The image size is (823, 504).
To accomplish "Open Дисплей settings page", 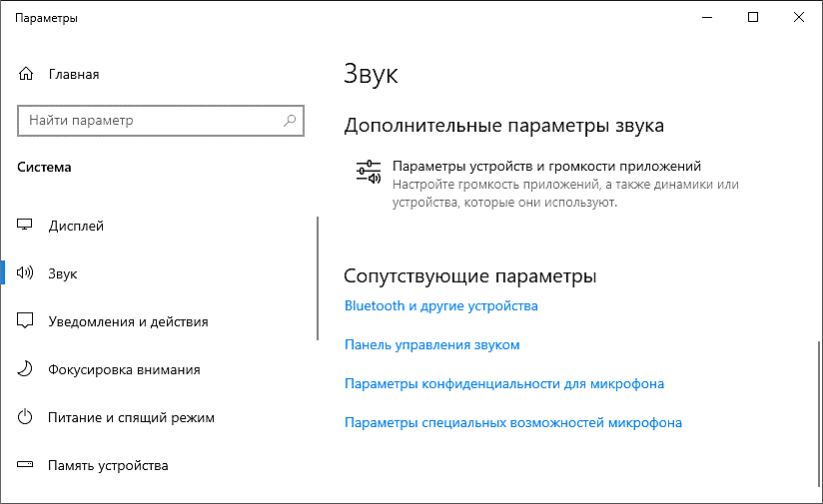I will tap(76, 226).
